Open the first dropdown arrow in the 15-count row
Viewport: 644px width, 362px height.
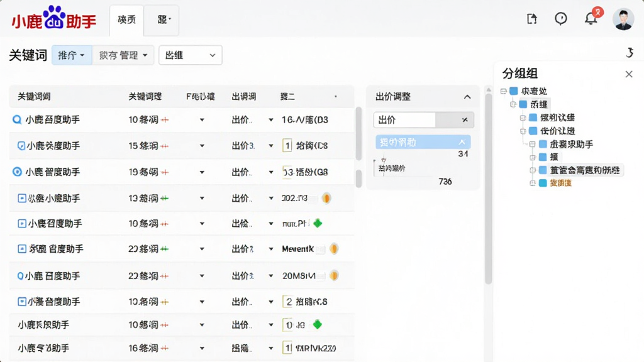[x=202, y=146]
